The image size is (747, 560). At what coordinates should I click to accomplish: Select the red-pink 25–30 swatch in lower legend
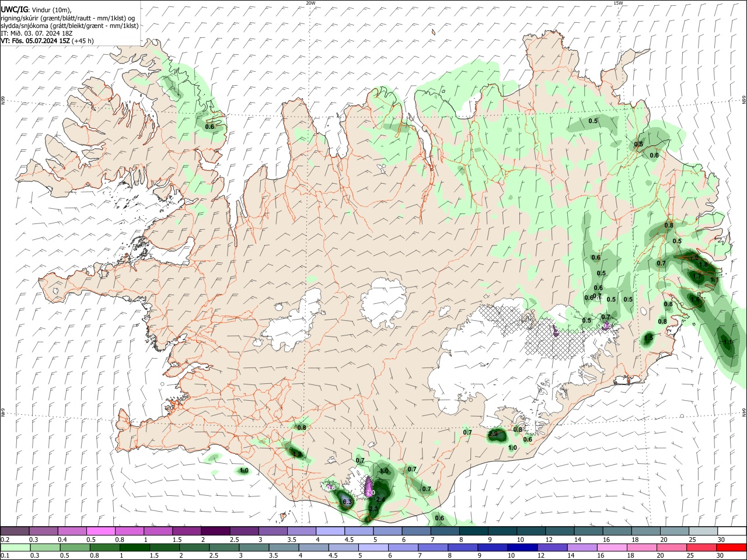click(701, 547)
